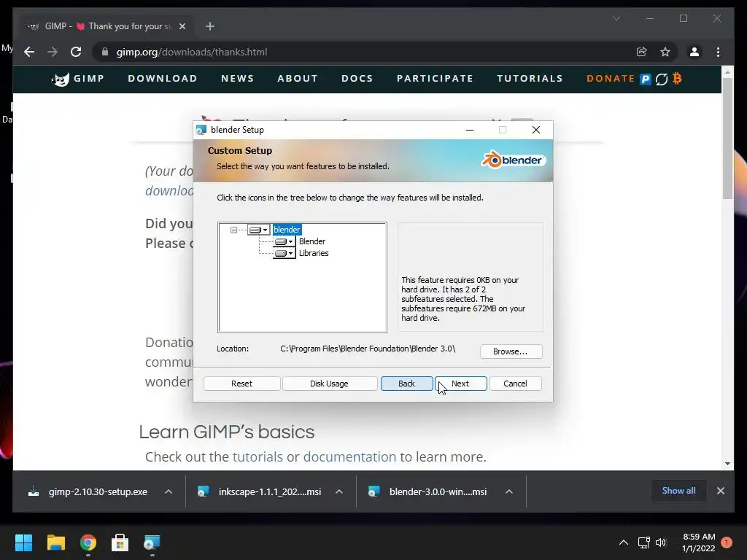Screen dimensions: 747x560
Task: Open the volume control tray icon
Action: [x=661, y=542]
